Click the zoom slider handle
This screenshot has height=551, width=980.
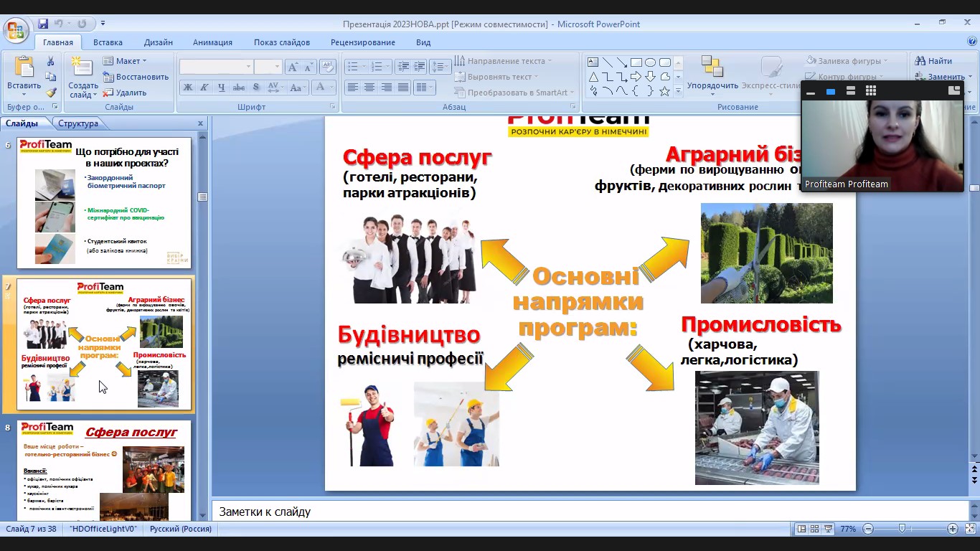902,529
